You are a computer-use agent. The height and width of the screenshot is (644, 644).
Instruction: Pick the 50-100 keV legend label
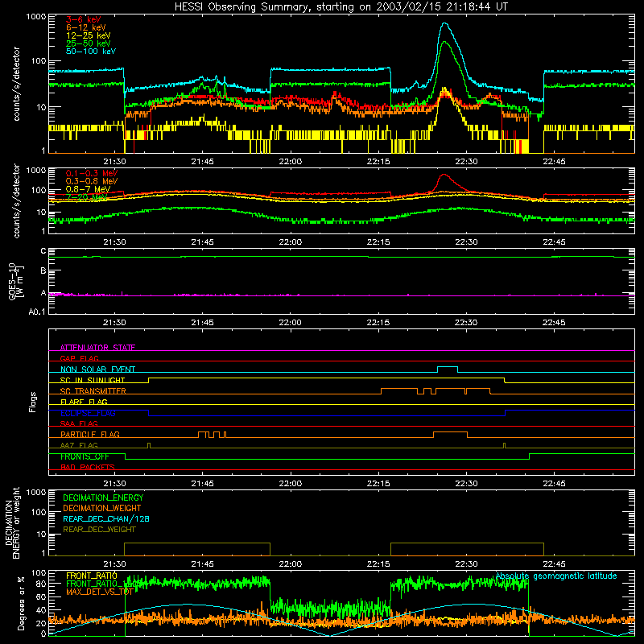[x=91, y=52]
